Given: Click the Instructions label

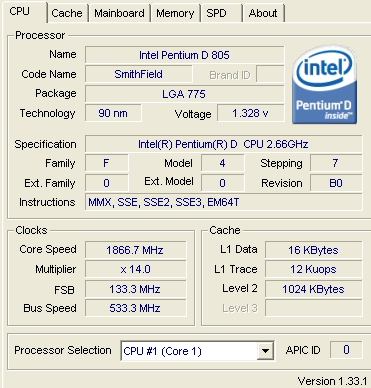Looking at the screenshot, I should (x=47, y=202).
